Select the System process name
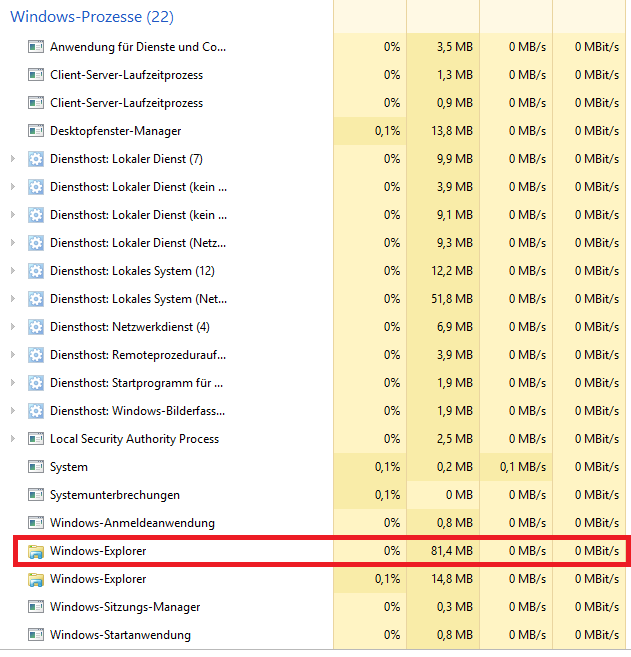This screenshot has height=657, width=631. (x=69, y=467)
